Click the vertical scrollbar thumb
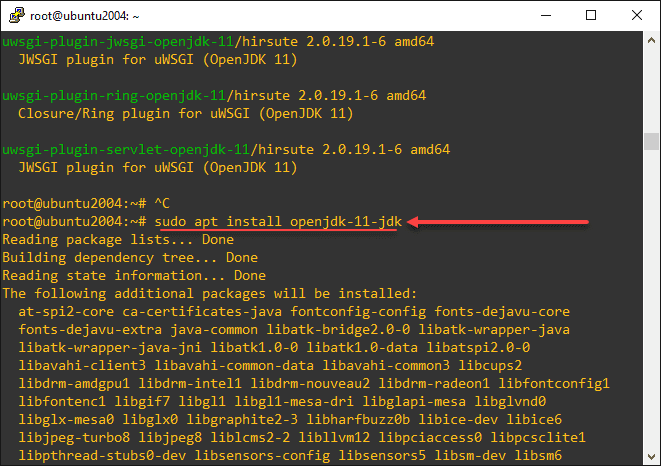The image size is (661, 466). (x=651, y=141)
